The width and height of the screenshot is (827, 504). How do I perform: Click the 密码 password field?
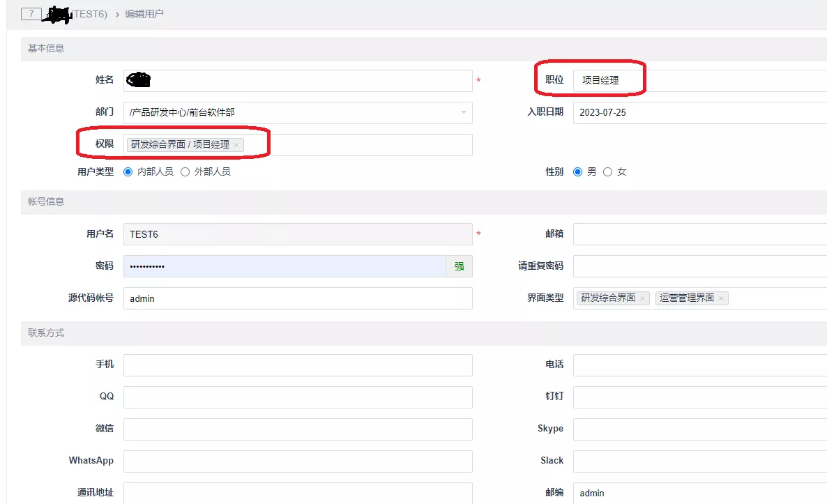pos(284,266)
